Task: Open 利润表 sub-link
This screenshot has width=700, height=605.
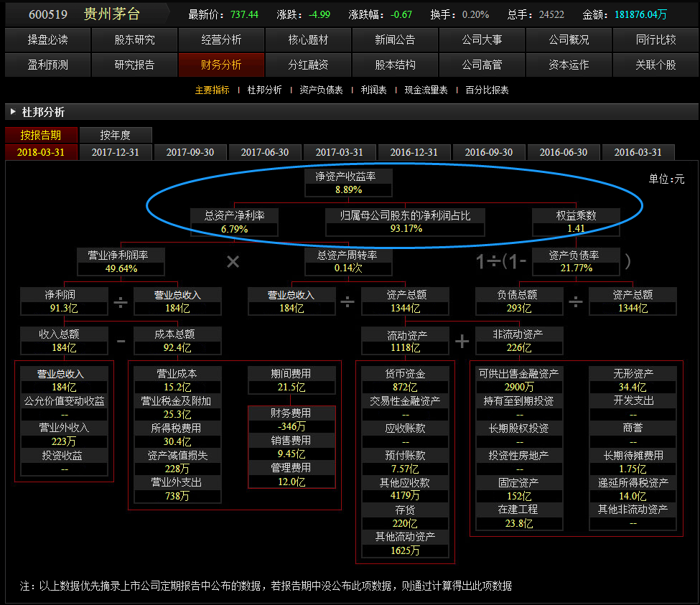Action: (373, 90)
